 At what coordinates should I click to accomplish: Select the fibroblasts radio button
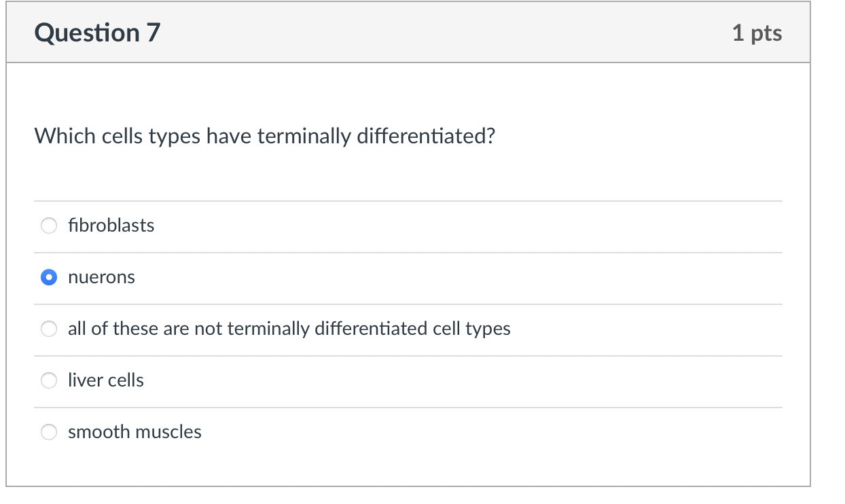pos(49,226)
